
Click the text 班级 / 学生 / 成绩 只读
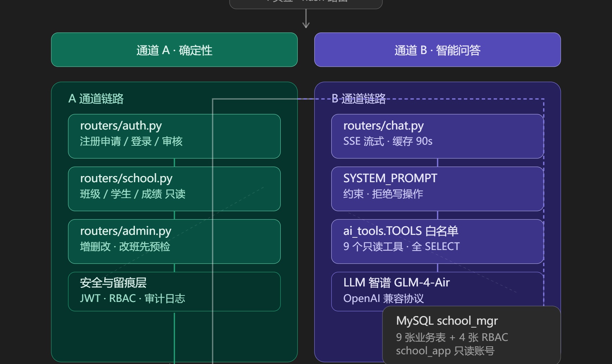point(133,194)
